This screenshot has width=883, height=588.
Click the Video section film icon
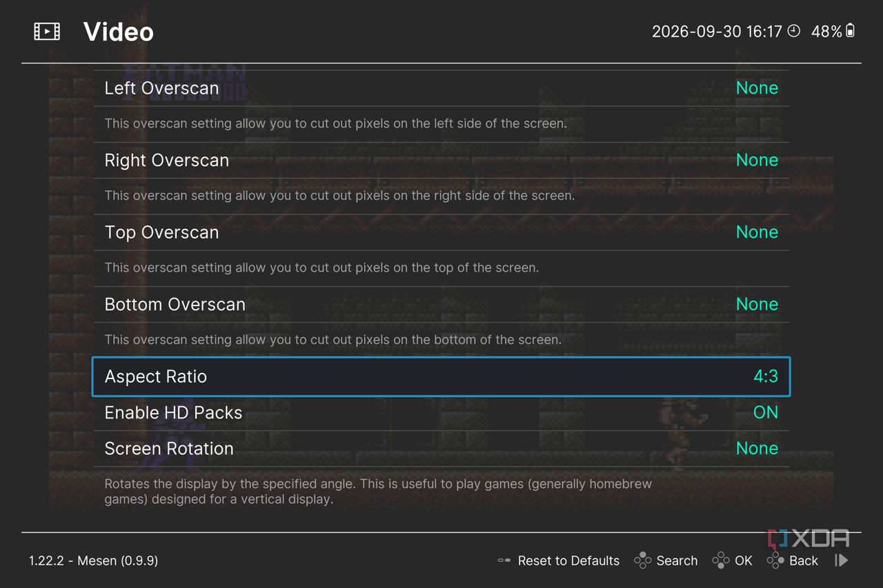pos(47,31)
